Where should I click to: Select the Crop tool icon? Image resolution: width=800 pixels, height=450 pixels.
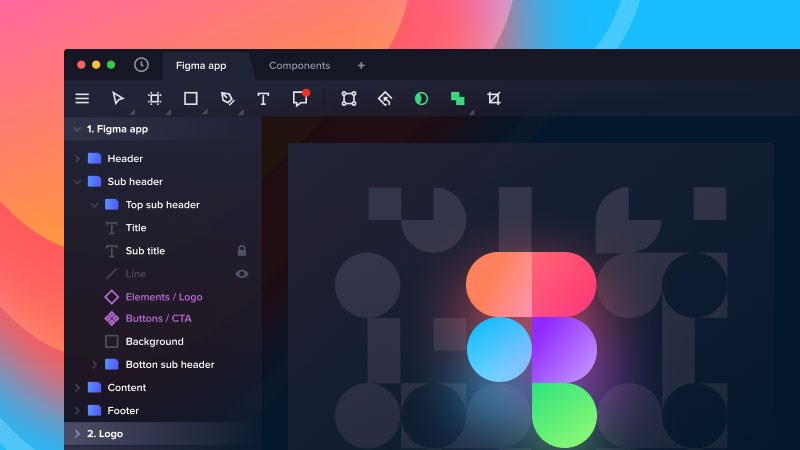coord(494,98)
